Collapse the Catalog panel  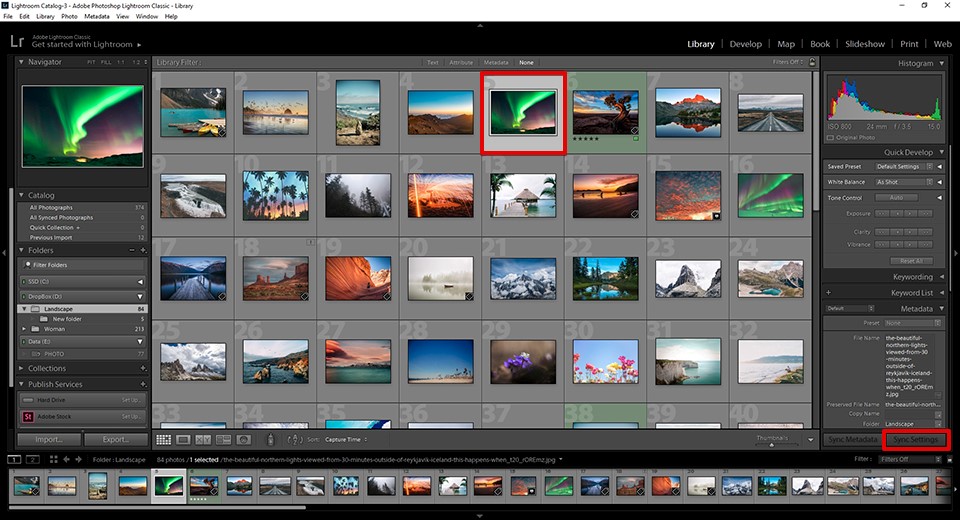tap(21, 195)
